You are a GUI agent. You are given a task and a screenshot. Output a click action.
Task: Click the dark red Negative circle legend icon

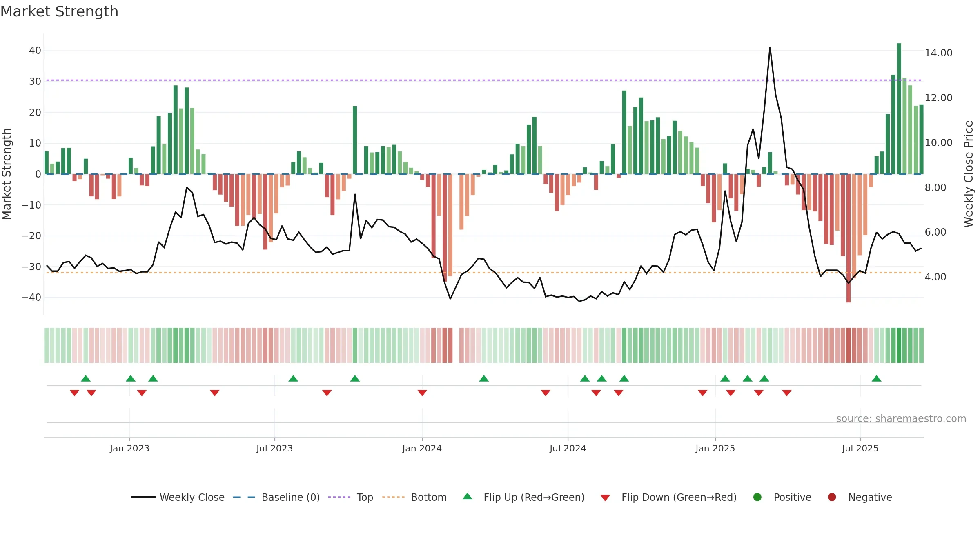tap(832, 497)
